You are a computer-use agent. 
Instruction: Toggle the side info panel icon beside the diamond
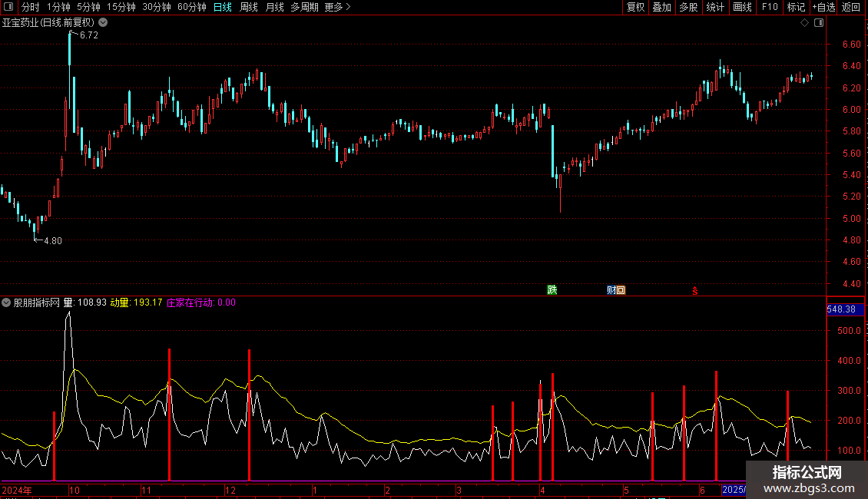819,23
